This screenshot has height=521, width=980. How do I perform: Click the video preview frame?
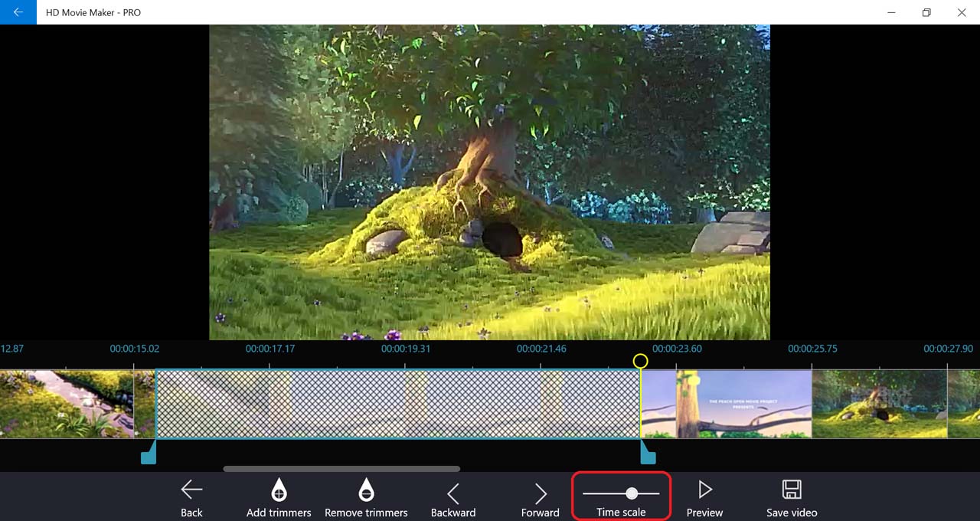tap(489, 182)
